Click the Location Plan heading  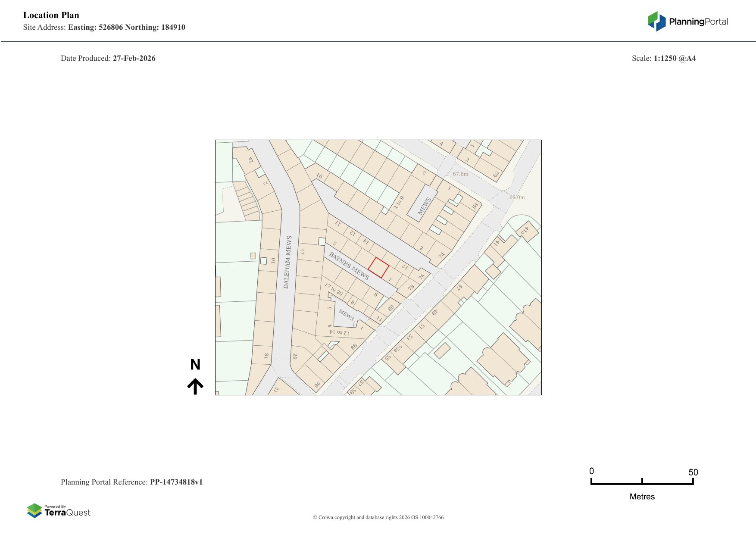tap(51, 15)
